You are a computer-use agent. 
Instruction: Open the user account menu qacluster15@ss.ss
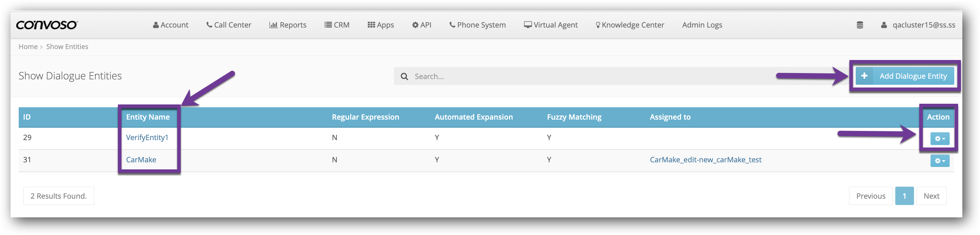[x=918, y=25]
